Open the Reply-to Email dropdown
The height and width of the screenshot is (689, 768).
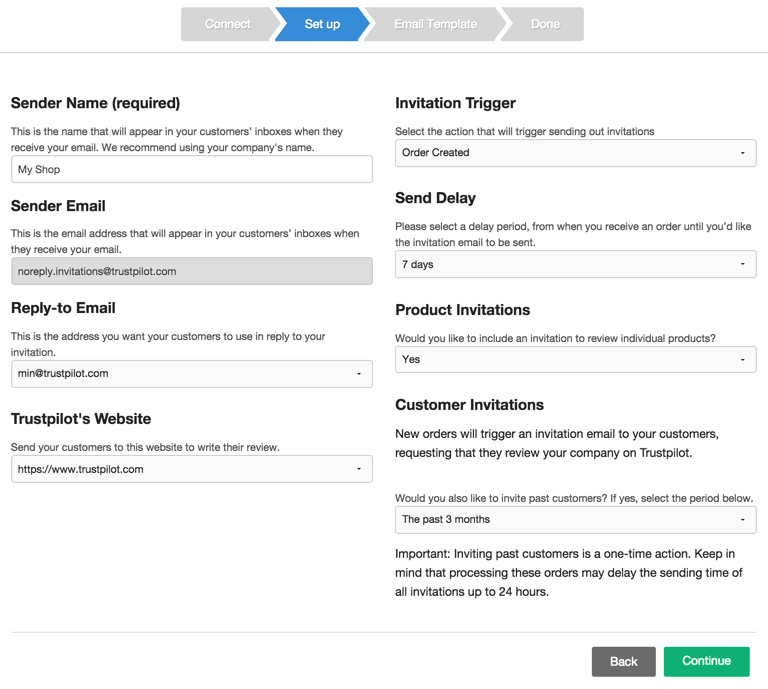[x=191, y=374]
